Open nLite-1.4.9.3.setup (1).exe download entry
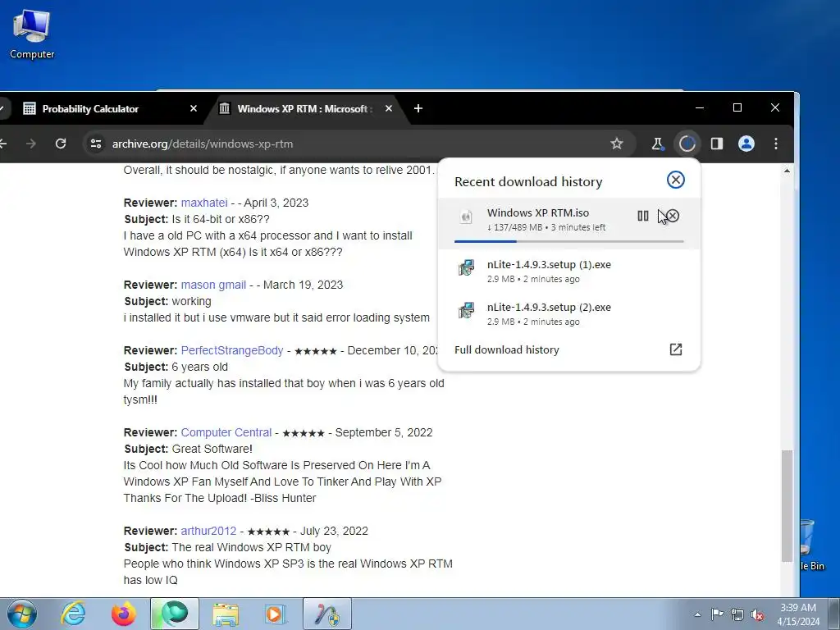Viewport: 840px width, 630px height. pyautogui.click(x=569, y=271)
